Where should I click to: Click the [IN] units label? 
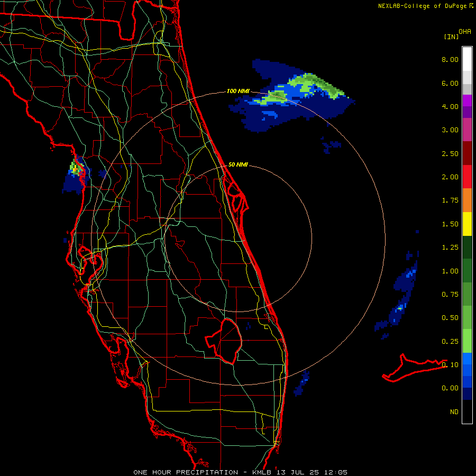click(451, 36)
